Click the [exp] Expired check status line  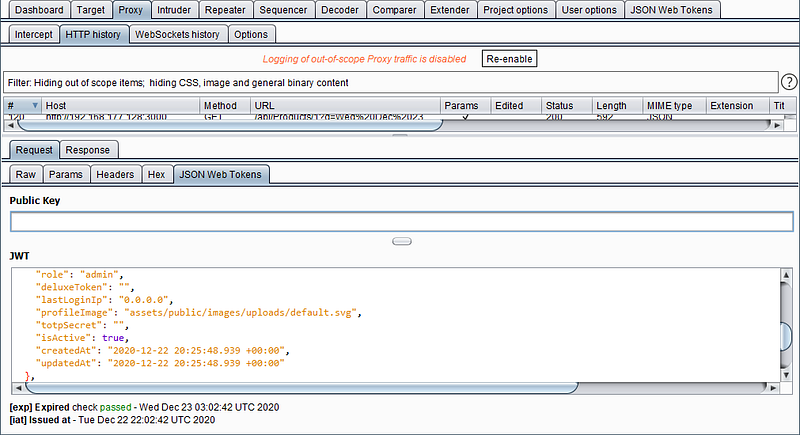point(144,407)
